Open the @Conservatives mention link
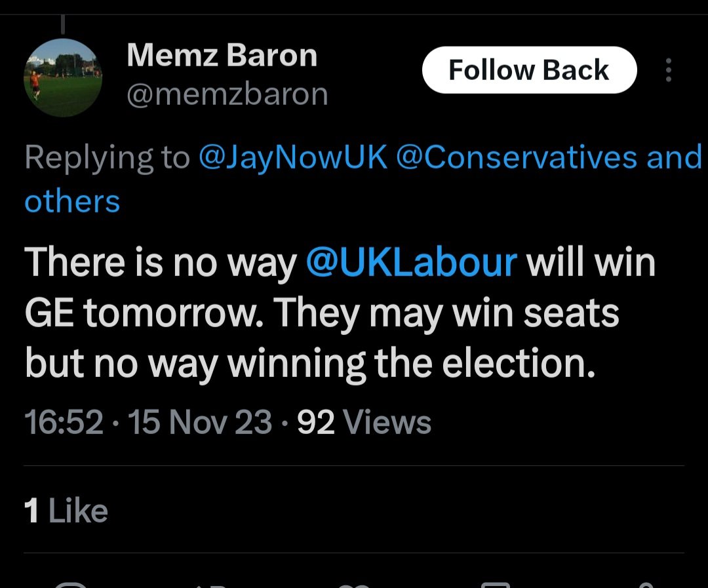 (x=517, y=157)
